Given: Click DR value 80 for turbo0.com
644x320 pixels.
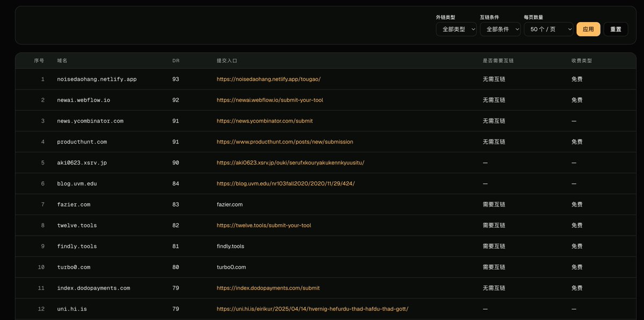Looking at the screenshot, I should (x=175, y=267).
